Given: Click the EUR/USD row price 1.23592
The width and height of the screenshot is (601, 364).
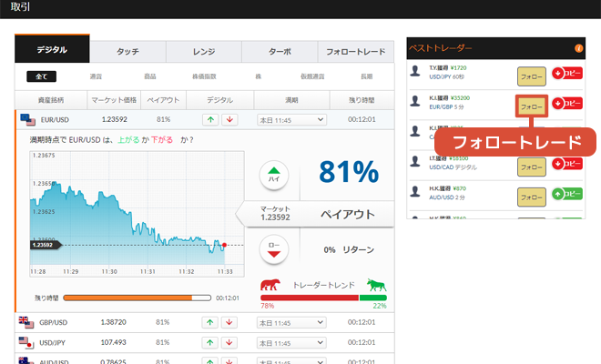Looking at the screenshot, I should (x=114, y=119).
